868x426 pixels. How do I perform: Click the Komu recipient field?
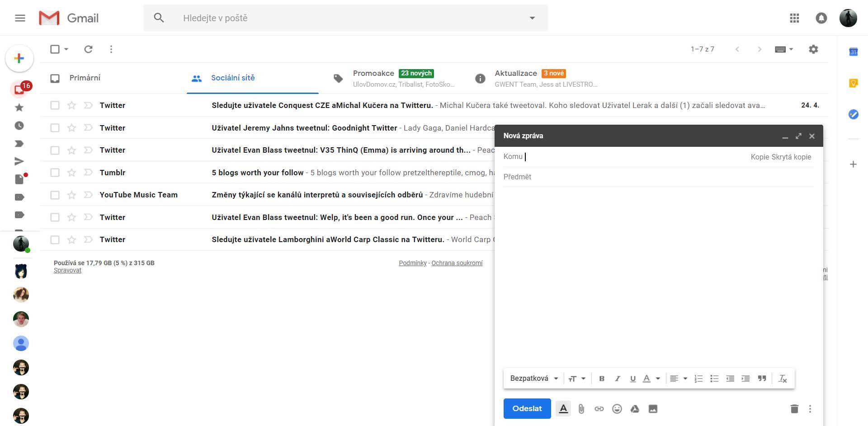coord(588,157)
